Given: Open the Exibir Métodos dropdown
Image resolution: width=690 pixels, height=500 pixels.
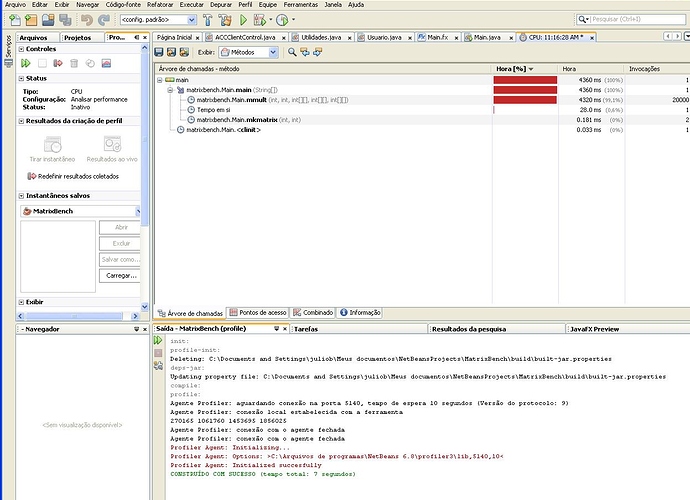Looking at the screenshot, I should click(x=249, y=52).
